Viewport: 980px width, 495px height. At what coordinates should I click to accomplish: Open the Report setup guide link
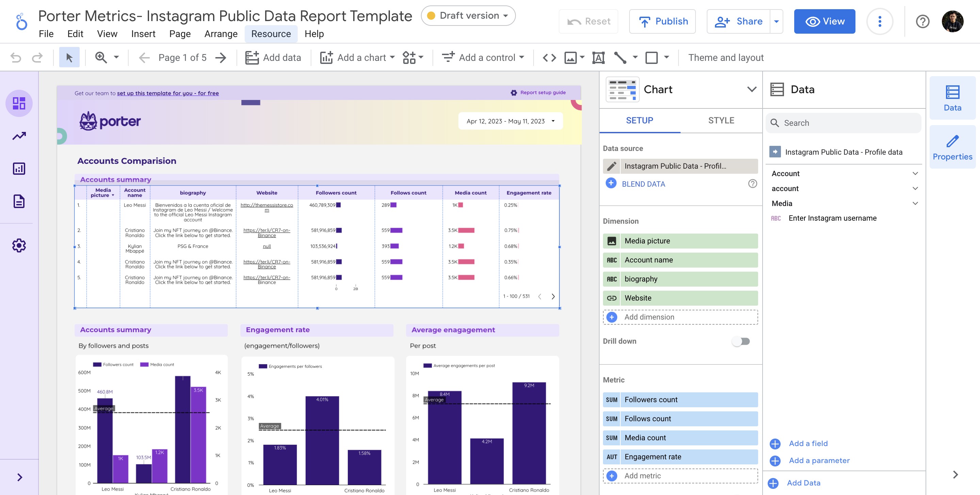point(538,92)
